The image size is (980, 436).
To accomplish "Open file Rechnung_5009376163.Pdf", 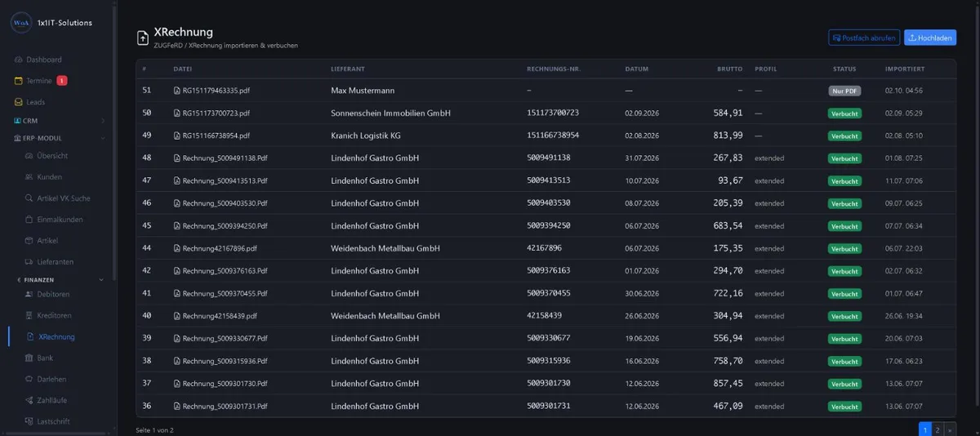I will coord(225,270).
